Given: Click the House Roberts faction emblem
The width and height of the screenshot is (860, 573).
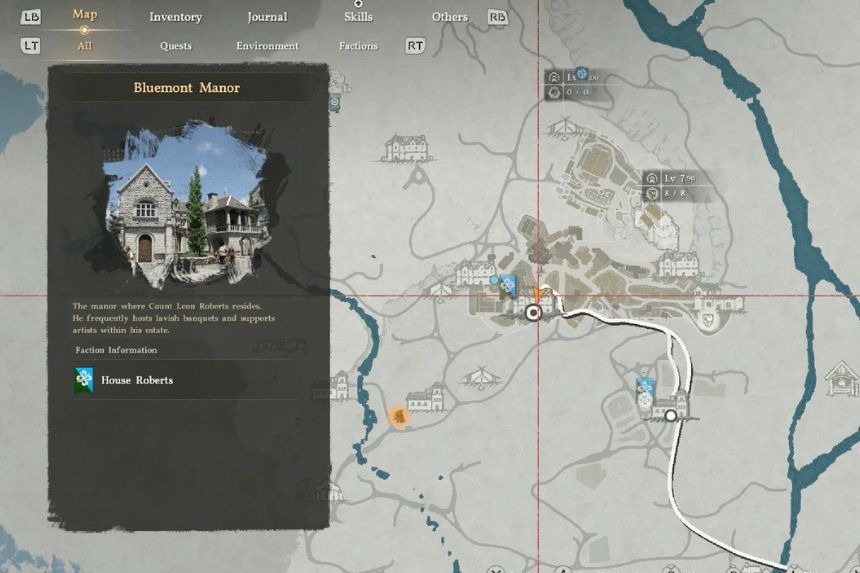Looking at the screenshot, I should click(x=85, y=380).
